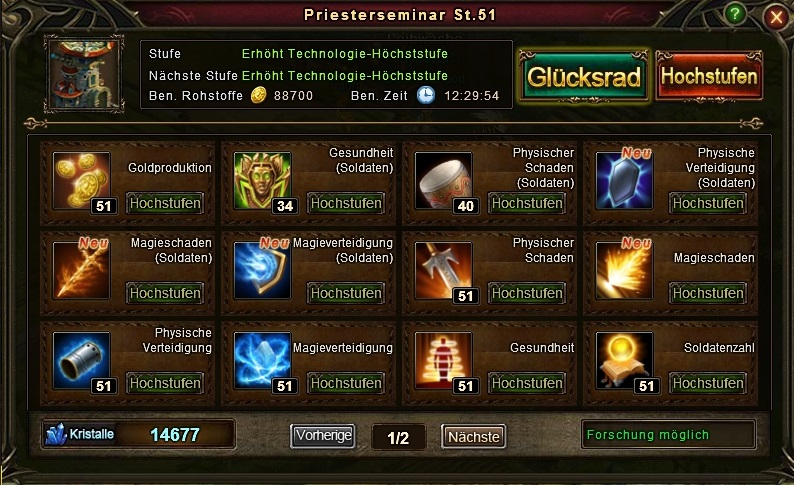Upgrade Physische Verteidigung armor with Hochstufen
This screenshot has width=794, height=485.
click(165, 383)
